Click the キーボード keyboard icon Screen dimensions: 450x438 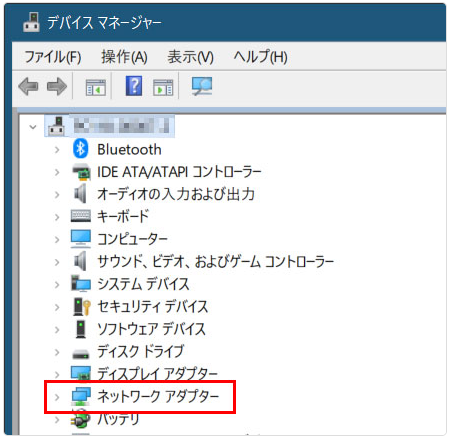click(x=81, y=216)
